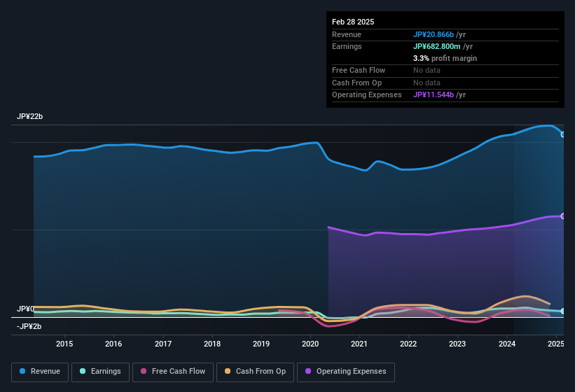Click the 3.3% profit margin text
575x392 pixels.
tap(445, 58)
